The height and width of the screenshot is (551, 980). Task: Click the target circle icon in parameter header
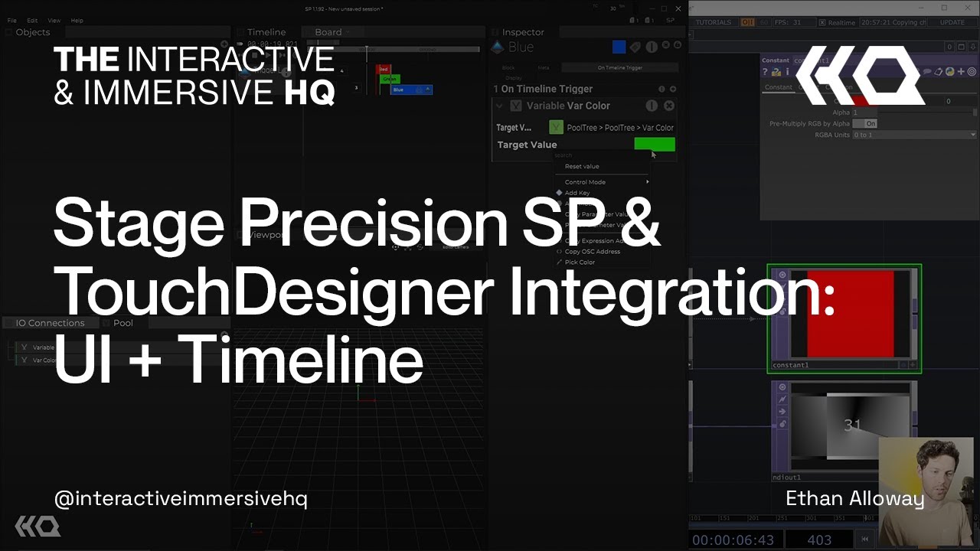pos(972,72)
